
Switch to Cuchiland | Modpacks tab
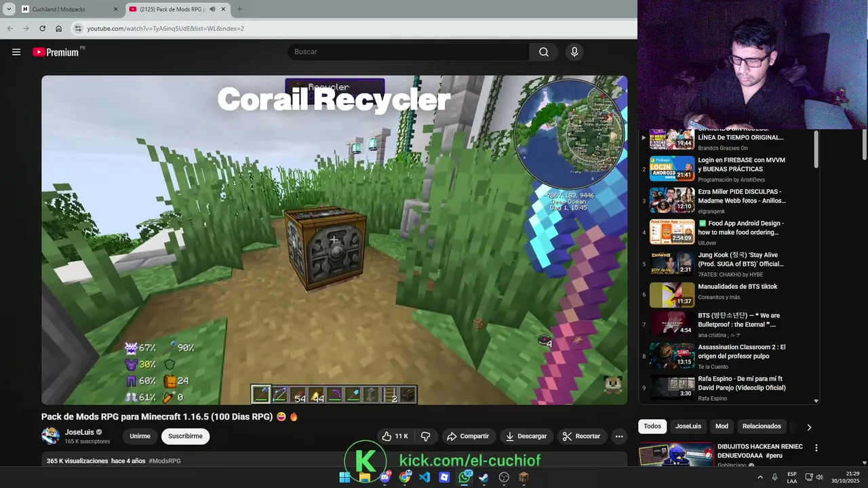[69, 9]
